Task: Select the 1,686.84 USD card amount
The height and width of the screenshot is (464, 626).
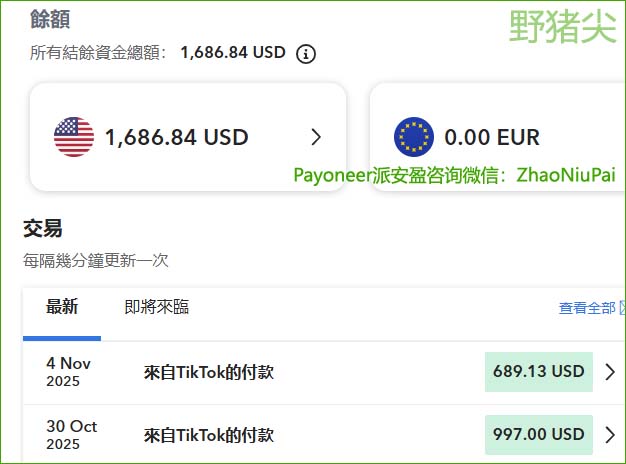Action: click(x=176, y=137)
